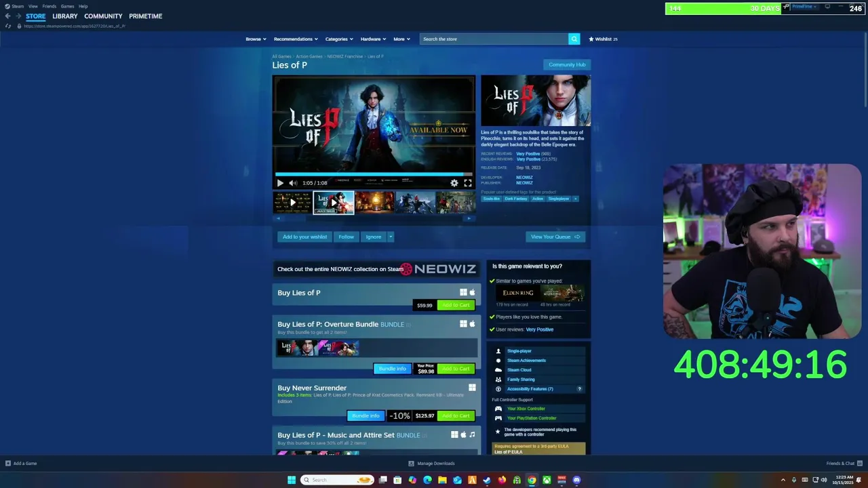The width and height of the screenshot is (868, 488).
Task: Open Discord from the taskbar
Action: pos(576,480)
